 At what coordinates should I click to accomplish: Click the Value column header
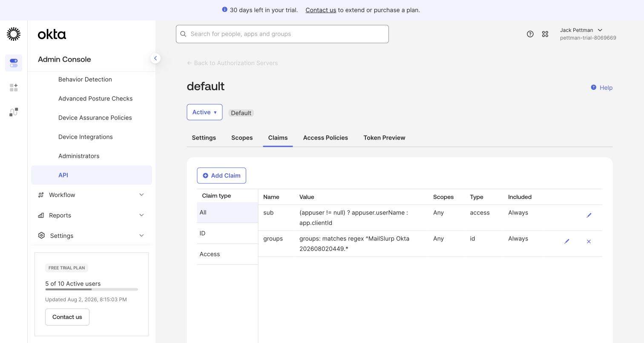307,197
